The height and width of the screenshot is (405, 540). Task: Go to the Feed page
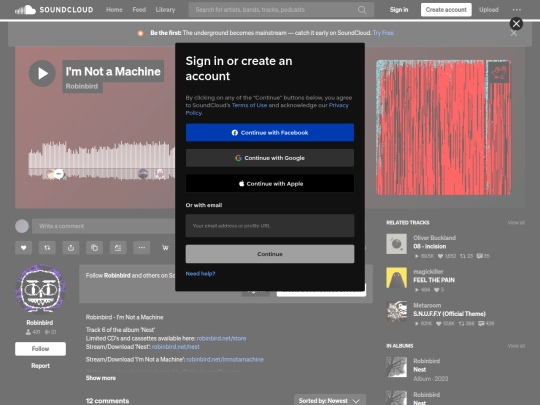139,10
